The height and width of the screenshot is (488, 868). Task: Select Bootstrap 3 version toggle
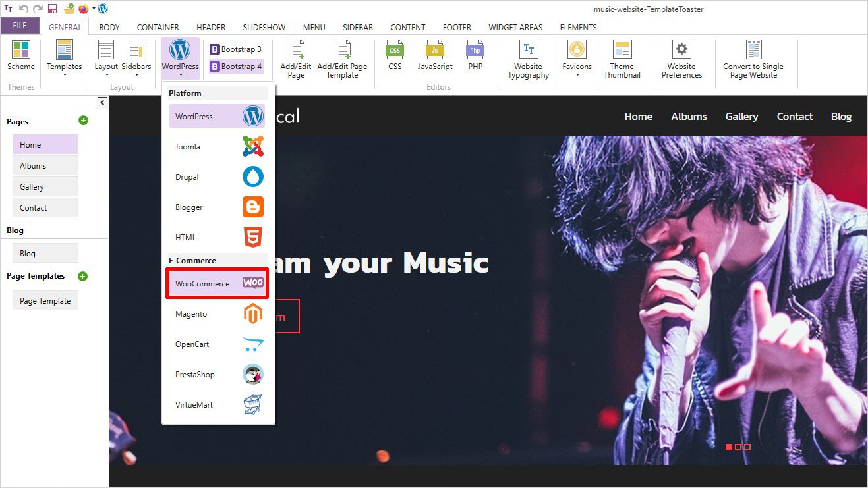[236, 49]
